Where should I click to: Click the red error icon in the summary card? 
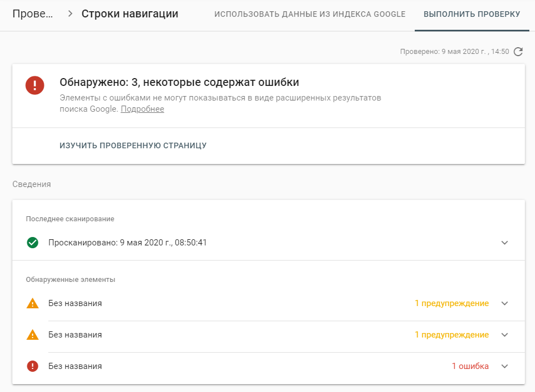35,85
